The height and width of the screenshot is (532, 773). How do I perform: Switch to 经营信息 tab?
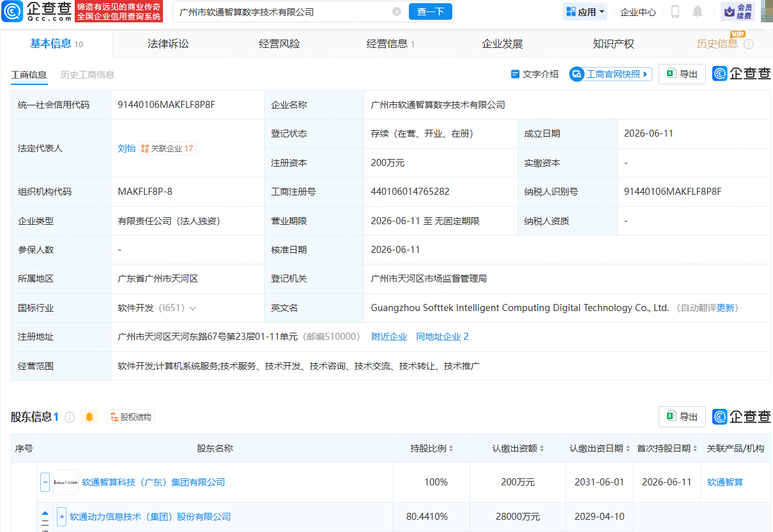[x=390, y=43]
